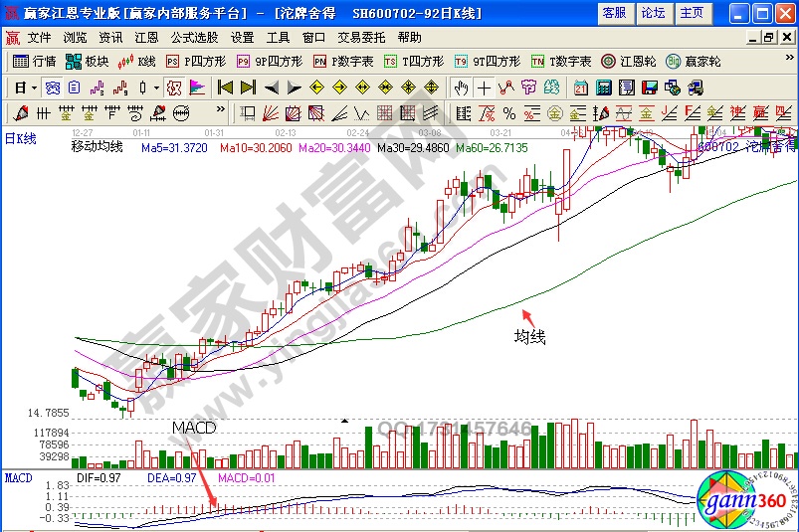
Task: Open the 行情 market quotes view
Action: pos(35,61)
